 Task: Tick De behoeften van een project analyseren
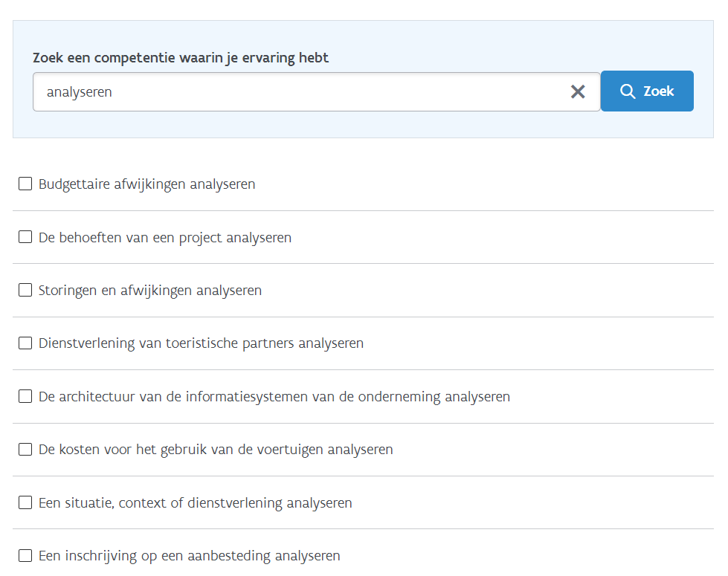coord(25,237)
